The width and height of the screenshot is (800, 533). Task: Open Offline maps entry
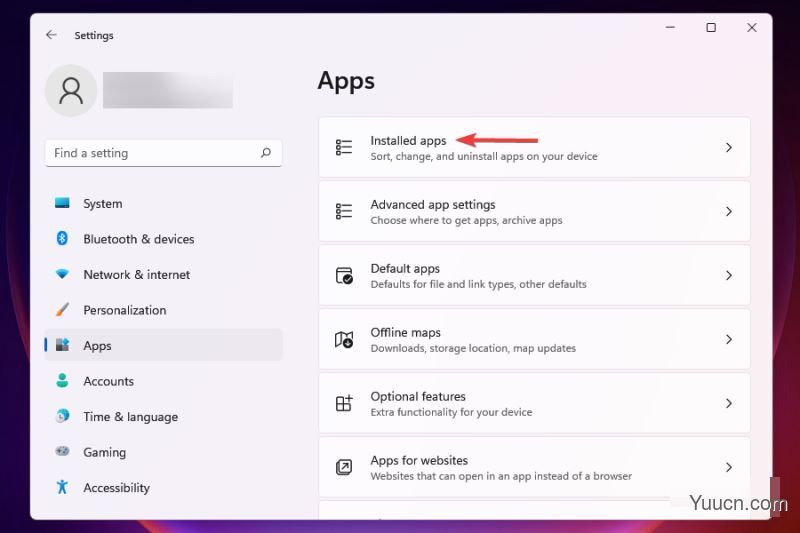[x=534, y=339]
